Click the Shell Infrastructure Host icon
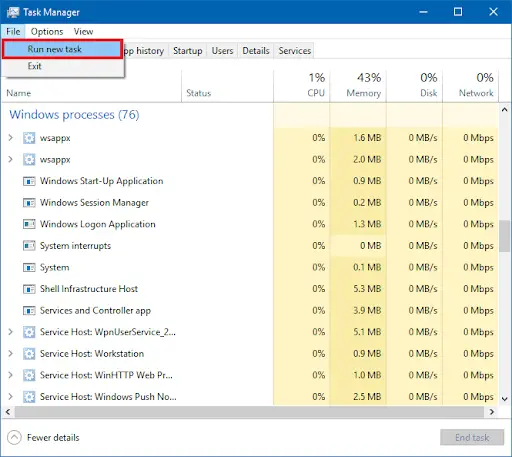 pyautogui.click(x=29, y=289)
